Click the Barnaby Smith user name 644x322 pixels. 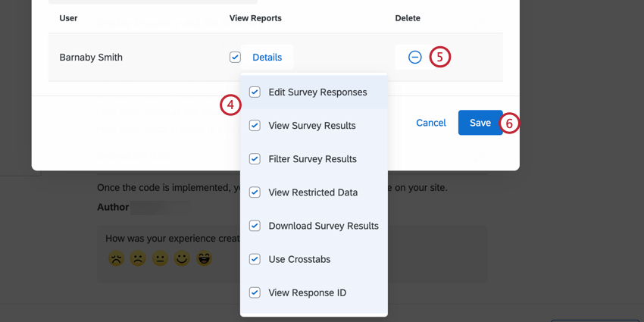click(91, 58)
